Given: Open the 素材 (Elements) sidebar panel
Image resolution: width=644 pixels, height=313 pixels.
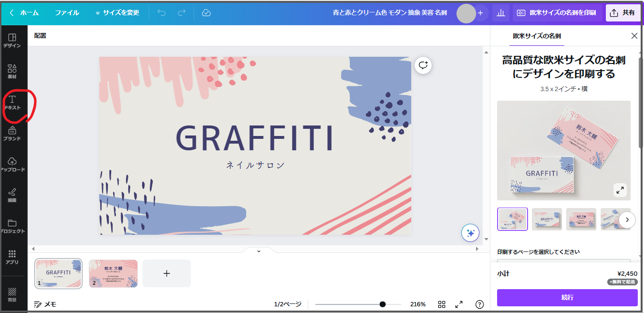Looking at the screenshot, I should click(x=12, y=71).
